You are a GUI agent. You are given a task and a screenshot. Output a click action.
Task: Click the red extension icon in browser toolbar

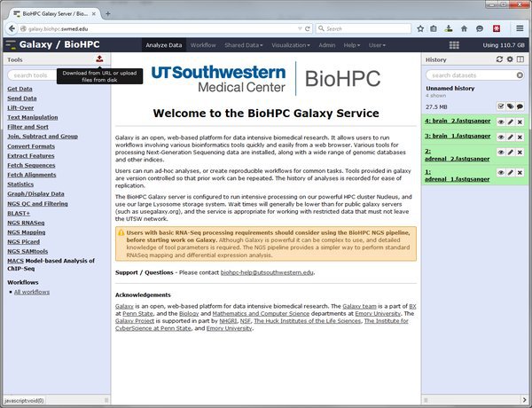point(497,28)
